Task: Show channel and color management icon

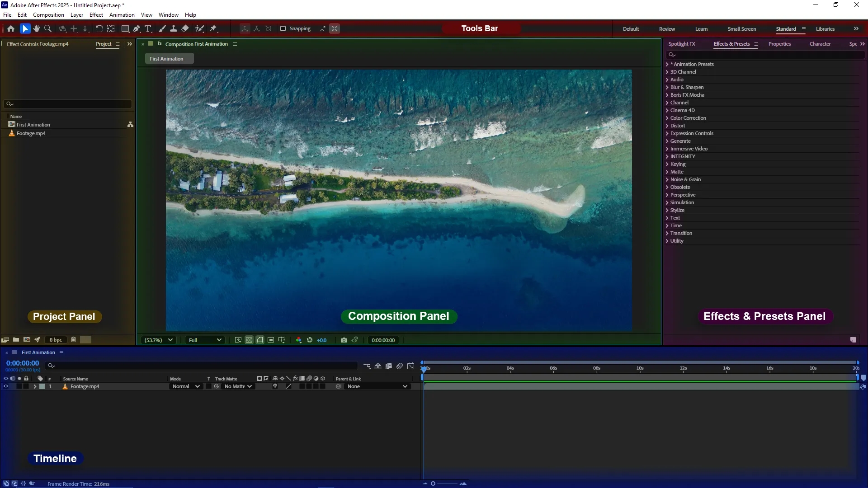Action: click(x=298, y=340)
